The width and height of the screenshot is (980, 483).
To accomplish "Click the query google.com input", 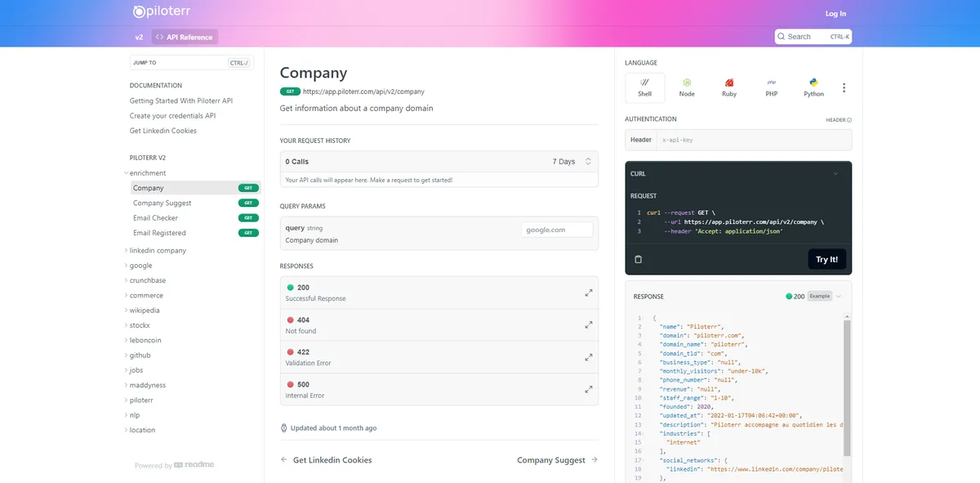I will 557,230.
